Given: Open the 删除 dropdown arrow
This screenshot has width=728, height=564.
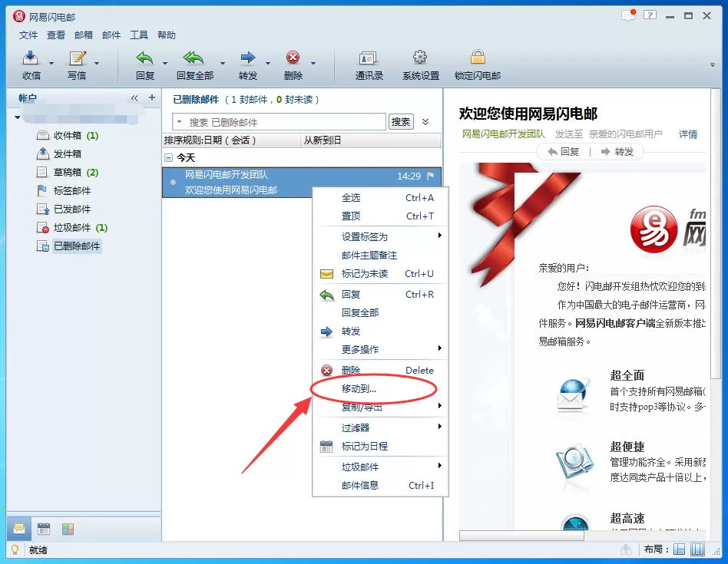Looking at the screenshot, I should coord(313,63).
